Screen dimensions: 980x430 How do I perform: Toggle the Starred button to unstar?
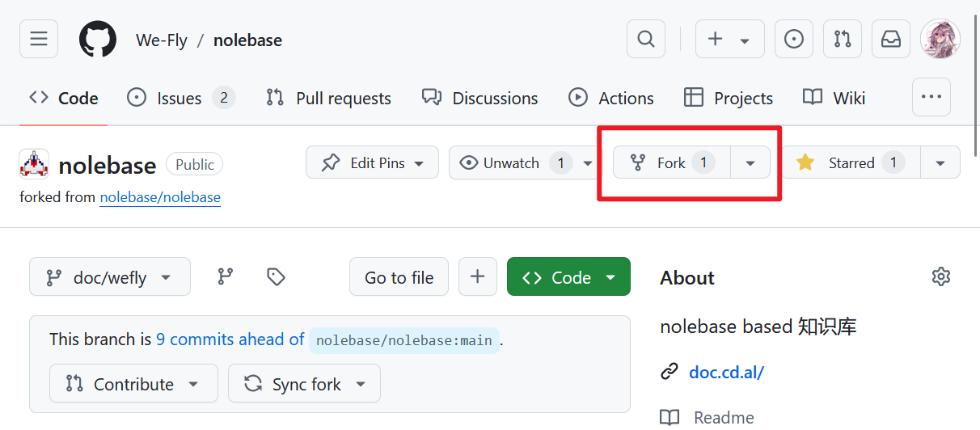pyautogui.click(x=851, y=162)
